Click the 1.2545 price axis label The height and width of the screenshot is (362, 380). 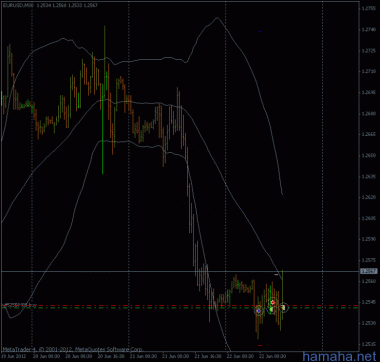coord(368,302)
